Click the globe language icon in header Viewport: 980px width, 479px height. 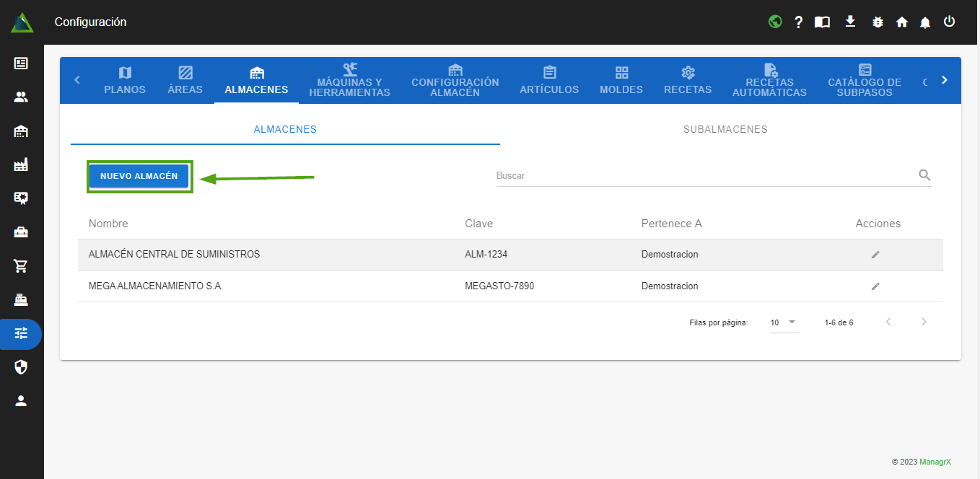click(x=775, y=22)
